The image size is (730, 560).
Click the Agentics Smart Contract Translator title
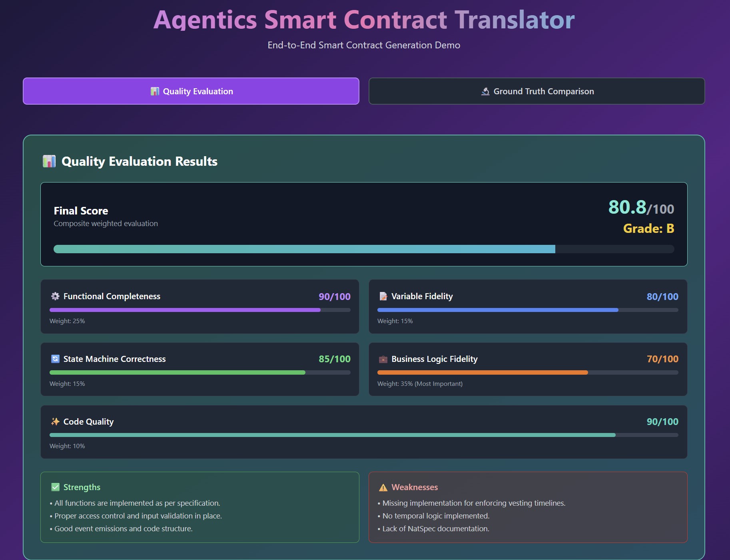tap(364, 20)
